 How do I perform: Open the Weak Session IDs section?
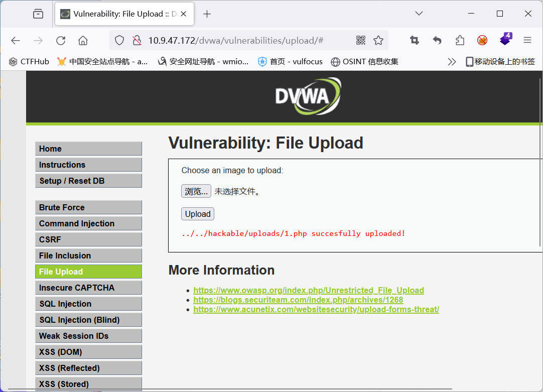(x=89, y=336)
